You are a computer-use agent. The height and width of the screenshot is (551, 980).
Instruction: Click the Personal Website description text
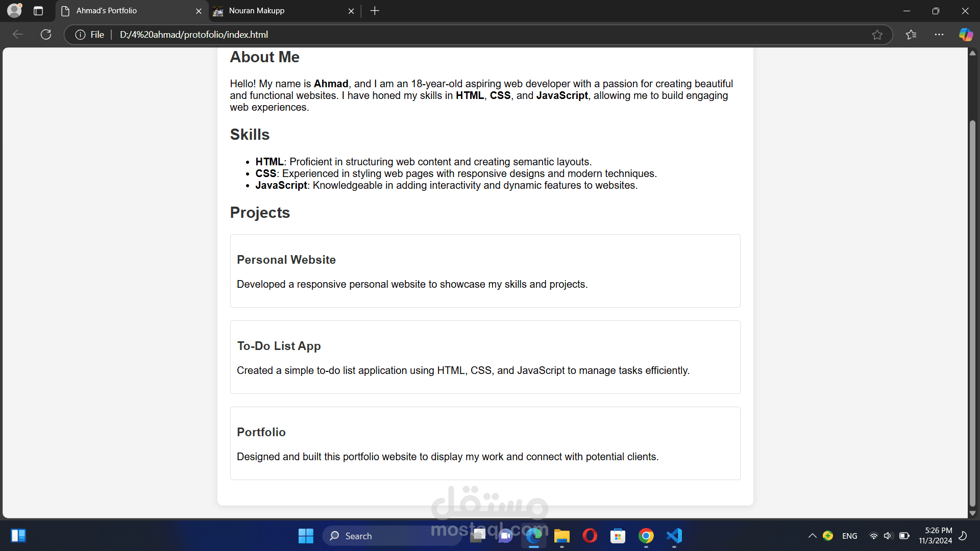412,284
